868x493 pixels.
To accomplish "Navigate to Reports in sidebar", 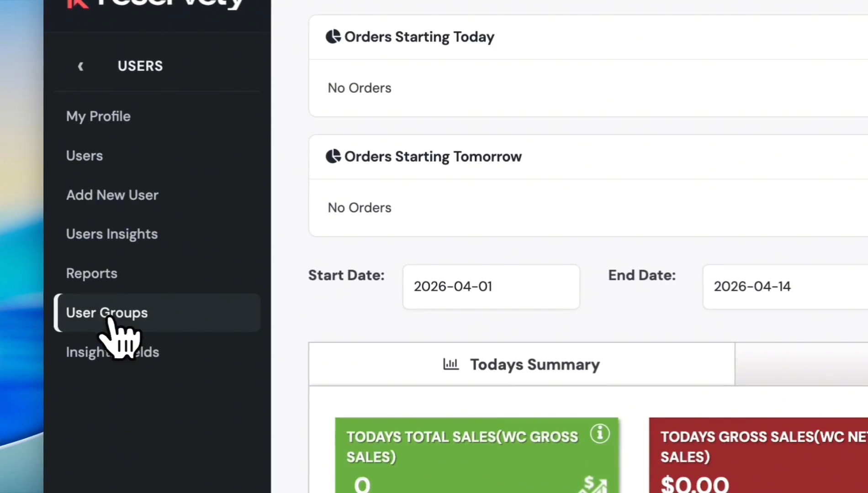I will [x=92, y=273].
